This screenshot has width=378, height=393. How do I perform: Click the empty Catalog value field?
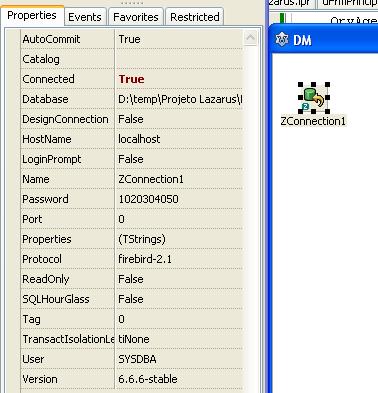179,59
